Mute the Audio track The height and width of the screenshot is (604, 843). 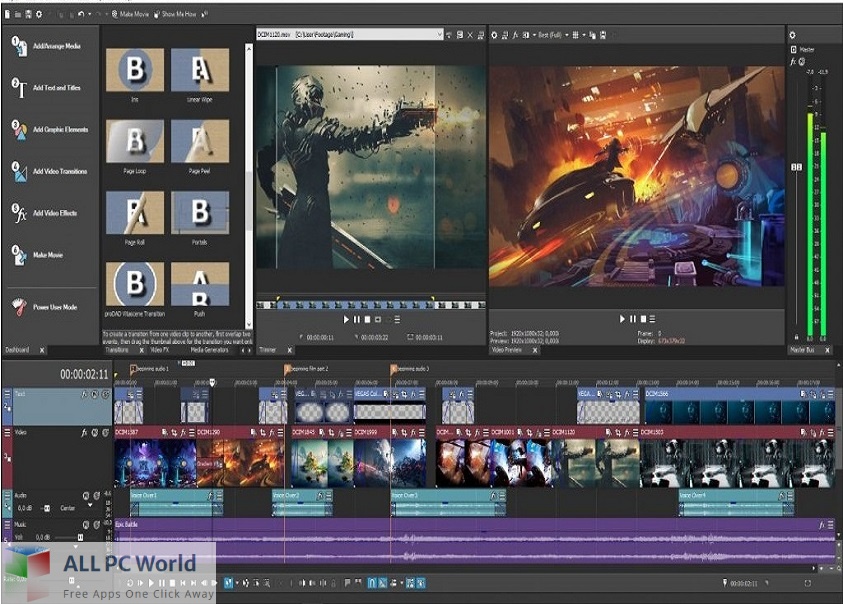coord(86,495)
